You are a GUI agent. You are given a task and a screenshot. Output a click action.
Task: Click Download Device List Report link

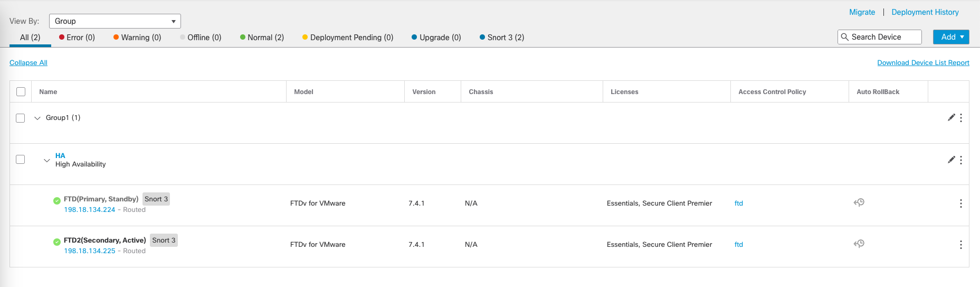[923, 63]
